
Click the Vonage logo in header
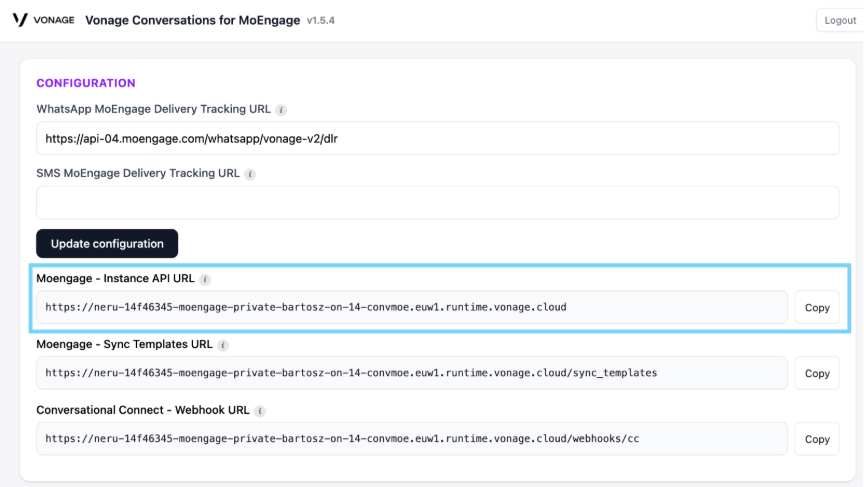pyautogui.click(x=44, y=20)
